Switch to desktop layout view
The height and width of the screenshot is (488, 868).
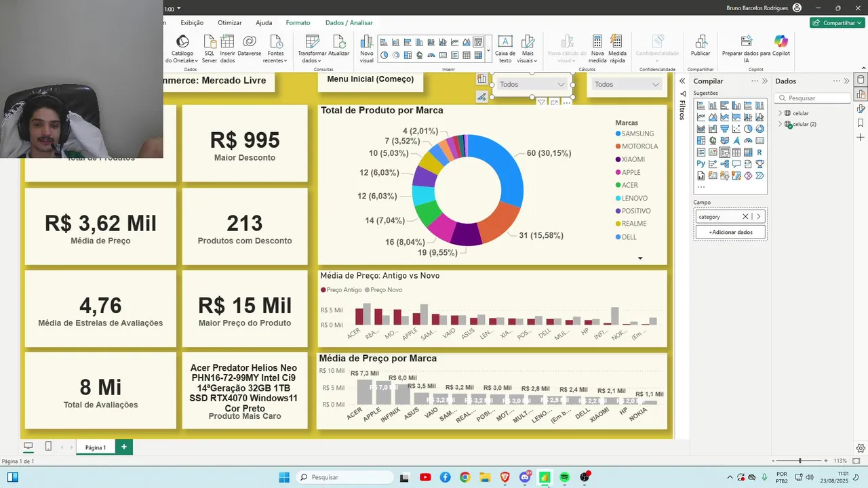tap(28, 447)
